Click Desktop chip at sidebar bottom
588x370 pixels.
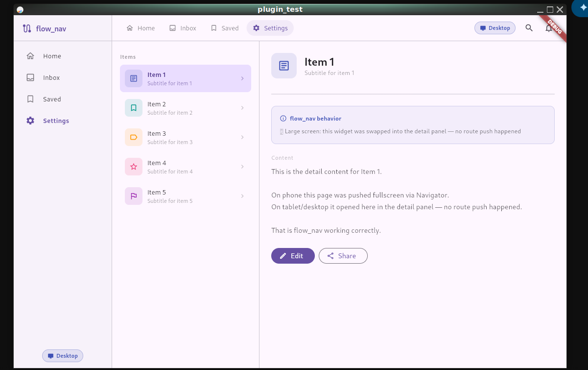pos(63,356)
